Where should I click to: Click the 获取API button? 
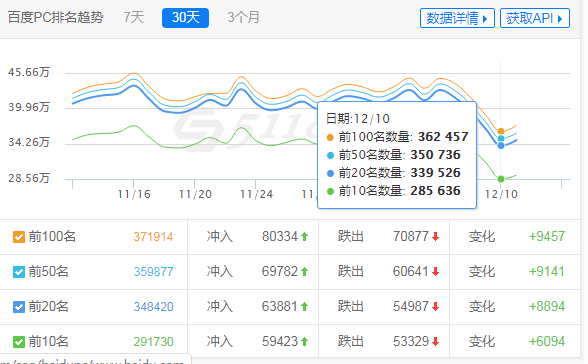(535, 18)
